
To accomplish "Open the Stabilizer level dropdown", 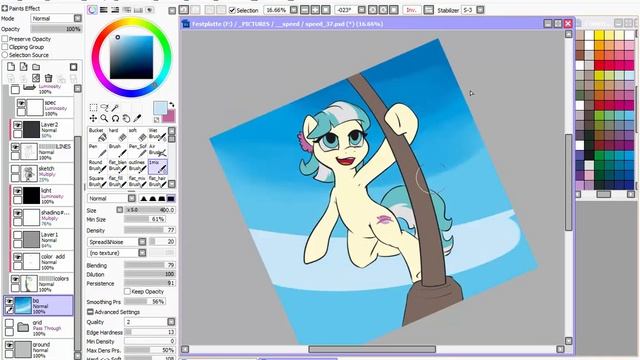I will (480, 10).
